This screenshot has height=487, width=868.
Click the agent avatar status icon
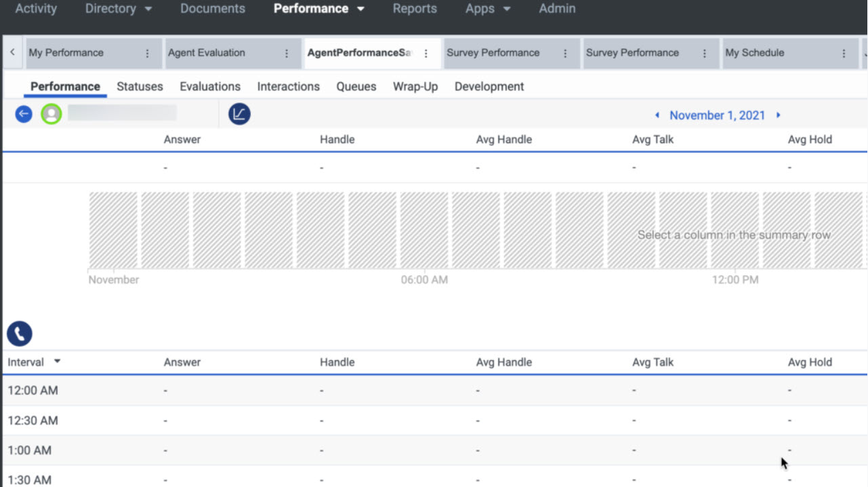pyautogui.click(x=51, y=114)
